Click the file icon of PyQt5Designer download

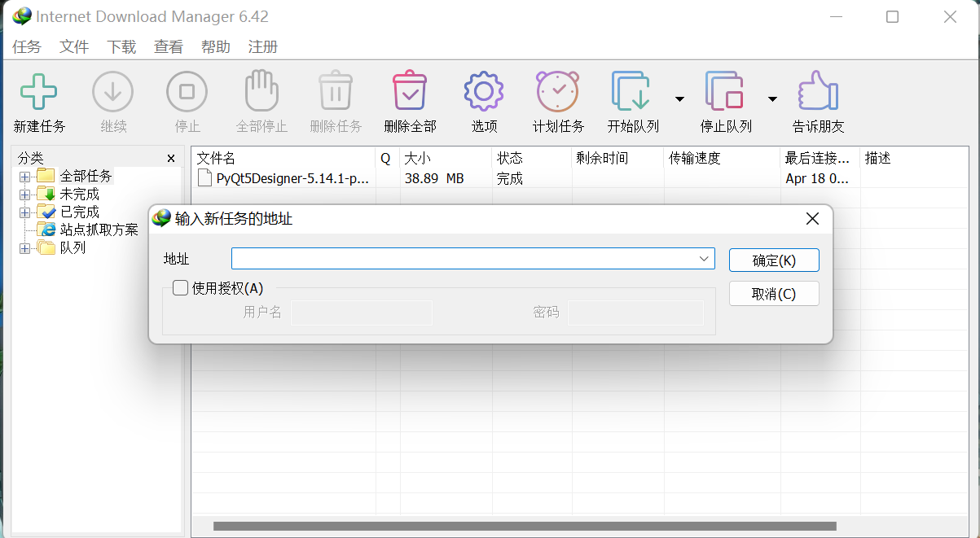204,178
